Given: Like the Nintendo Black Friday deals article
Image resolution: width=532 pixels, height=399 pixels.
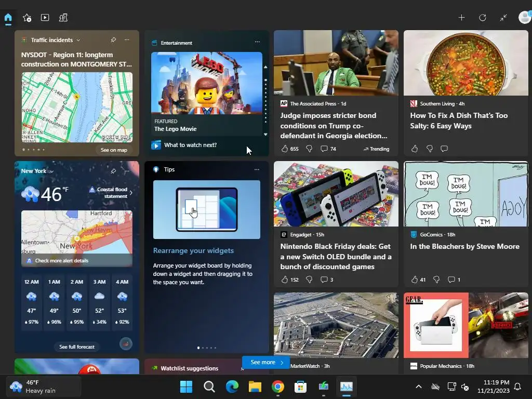Looking at the screenshot, I should point(285,280).
